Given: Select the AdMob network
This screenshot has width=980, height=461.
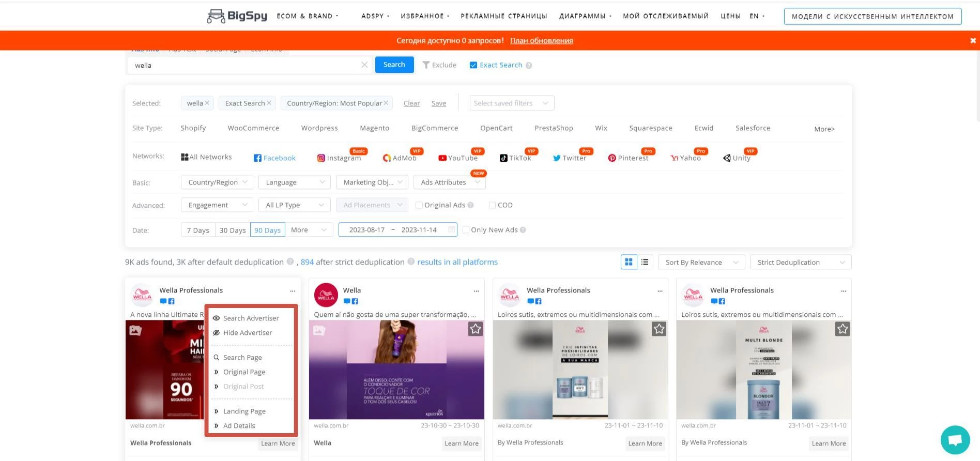Looking at the screenshot, I should point(400,158).
